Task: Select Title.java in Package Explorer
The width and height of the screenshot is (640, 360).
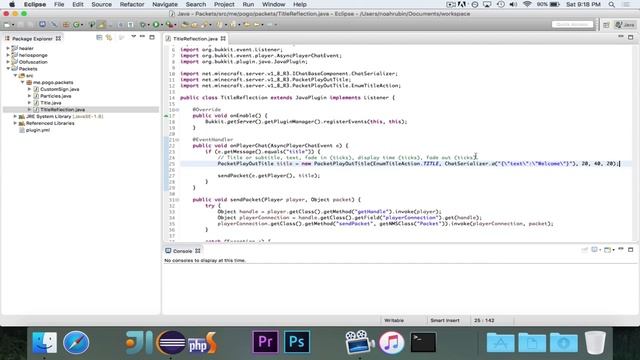Action: tap(51, 103)
